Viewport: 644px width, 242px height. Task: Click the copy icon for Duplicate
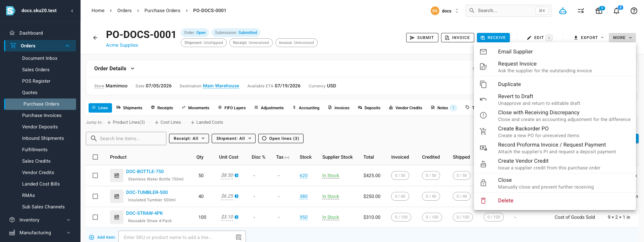(483, 84)
